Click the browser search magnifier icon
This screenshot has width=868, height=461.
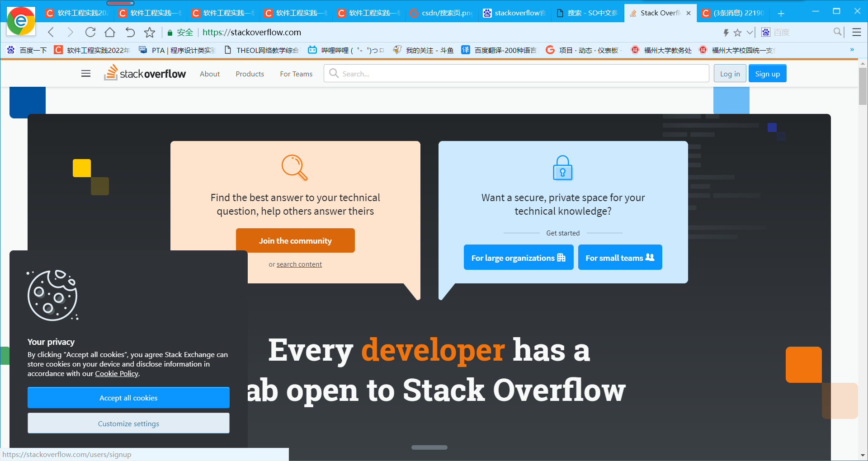(838, 32)
